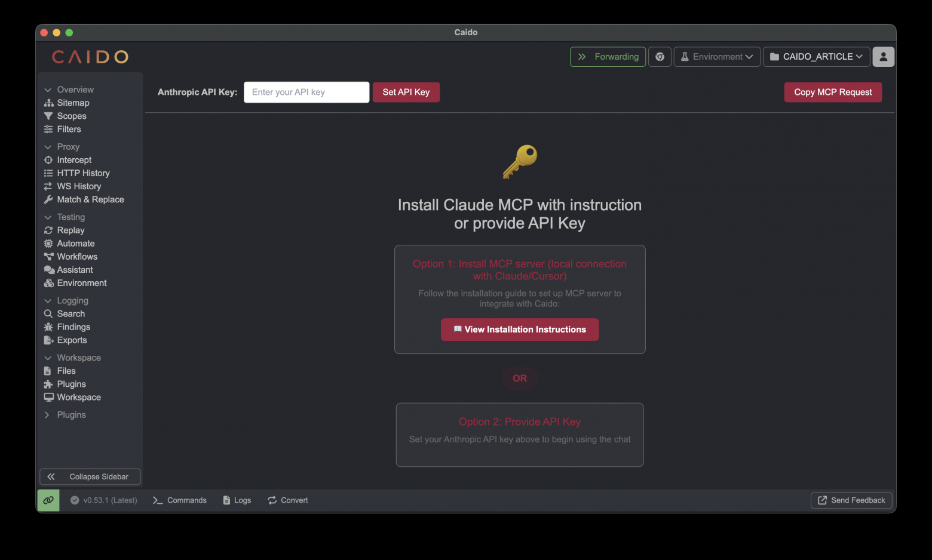Screen dimensions: 932x560
Task: Collapse the Testing section
Action: click(x=48, y=217)
